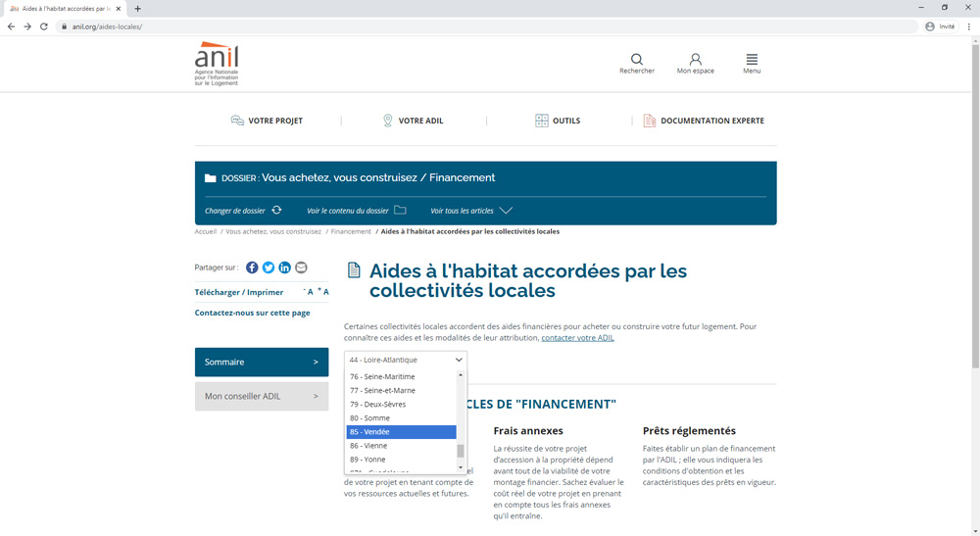Viewport: 980px width, 536px height.
Task: Open the hamburger Menu icon
Action: point(752,63)
